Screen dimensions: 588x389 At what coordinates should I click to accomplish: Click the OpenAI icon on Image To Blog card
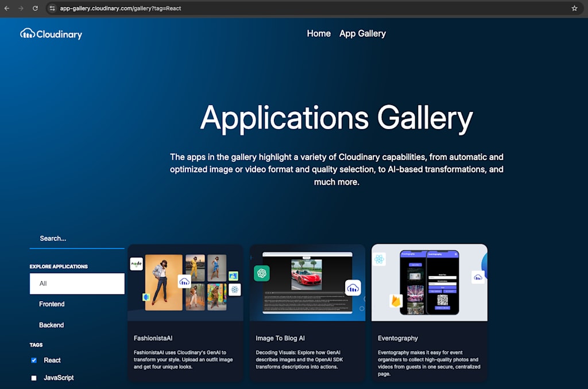coord(262,273)
